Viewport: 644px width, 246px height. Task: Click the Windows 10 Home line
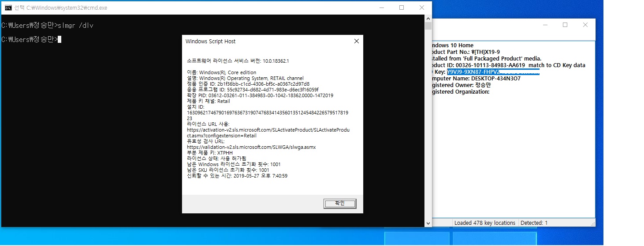[453, 45]
